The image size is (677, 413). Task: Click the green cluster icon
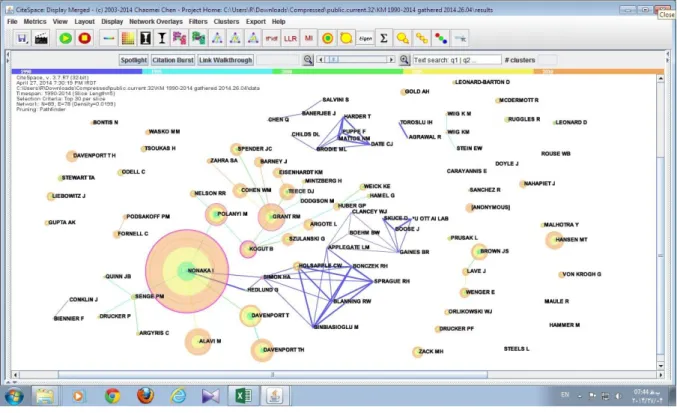(198, 38)
